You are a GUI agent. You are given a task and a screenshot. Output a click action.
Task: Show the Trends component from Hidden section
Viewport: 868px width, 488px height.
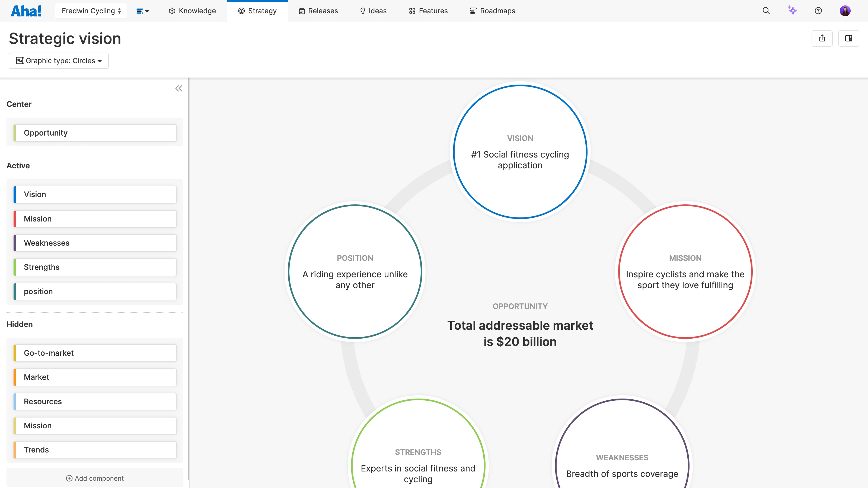click(95, 450)
